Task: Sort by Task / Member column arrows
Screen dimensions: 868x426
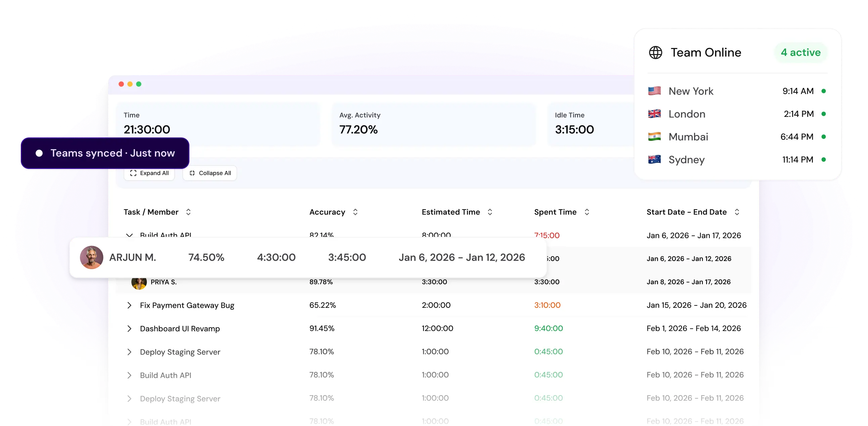Action: coord(188,212)
